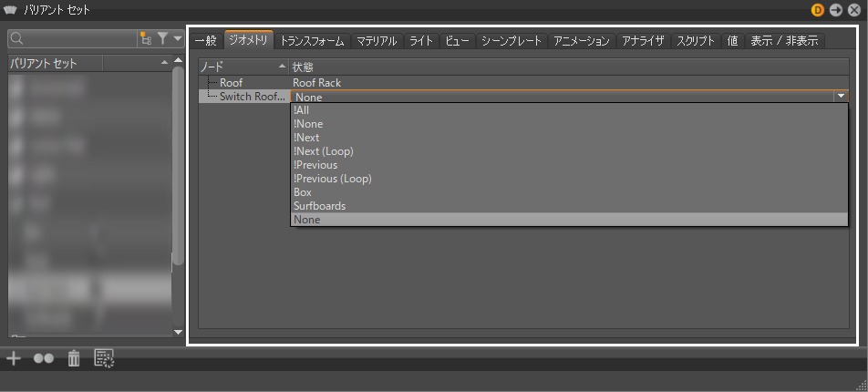Click the variant list vertical scrollbar thumb
The image size is (868, 392).
click(x=178, y=166)
